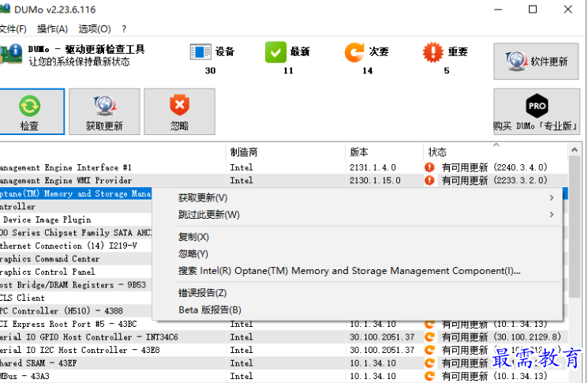588x383 pixels.
Task: Sort list by the 版本 column header
Action: pos(358,152)
